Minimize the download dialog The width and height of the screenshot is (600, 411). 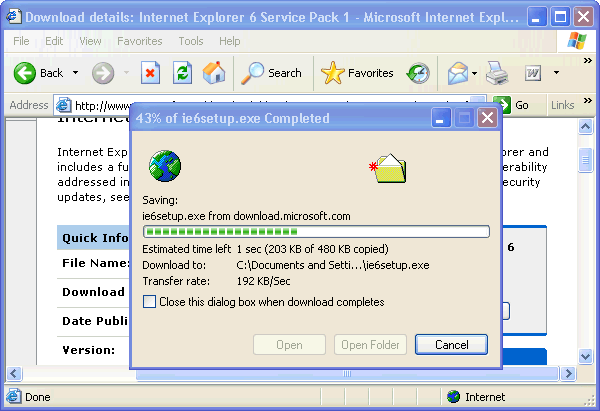coord(441,118)
